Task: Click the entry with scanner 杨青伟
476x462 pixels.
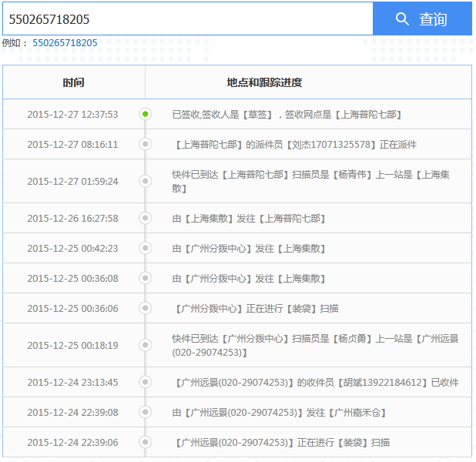Action: click(311, 181)
